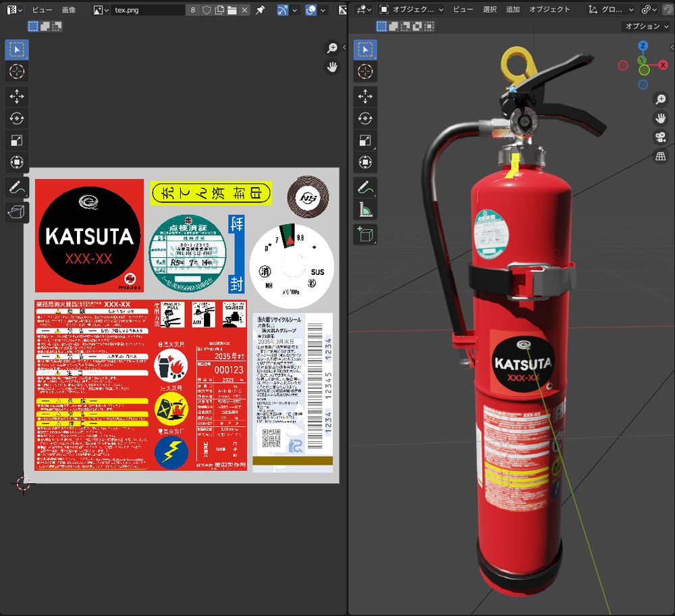Choose the Annotate tool in 3D viewport
This screenshot has width=675, height=616.
(365, 187)
